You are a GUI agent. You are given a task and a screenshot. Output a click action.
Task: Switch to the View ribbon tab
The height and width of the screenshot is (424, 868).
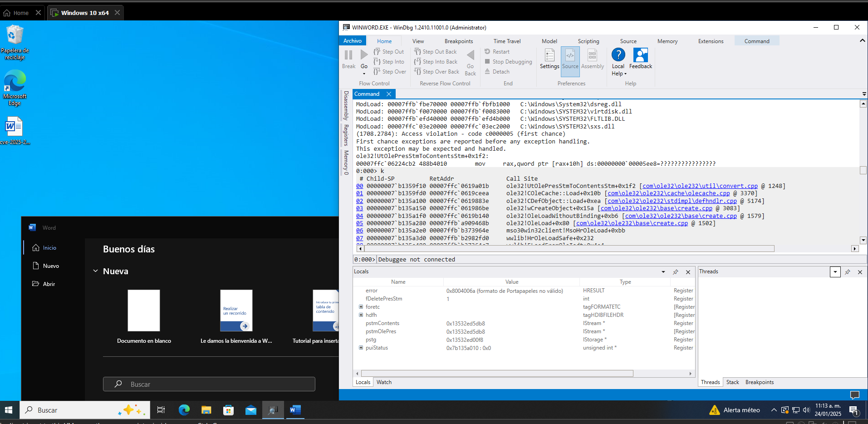pos(418,41)
